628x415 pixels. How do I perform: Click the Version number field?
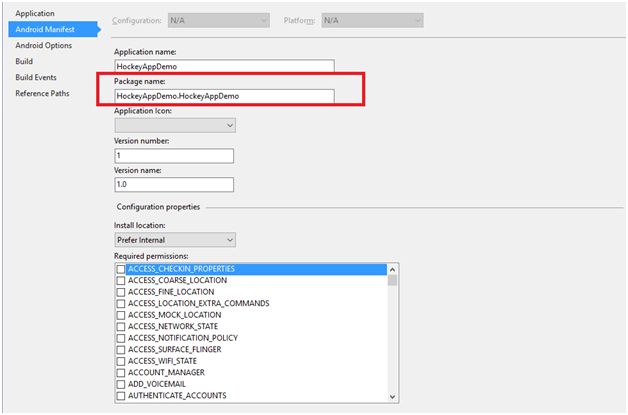click(174, 156)
